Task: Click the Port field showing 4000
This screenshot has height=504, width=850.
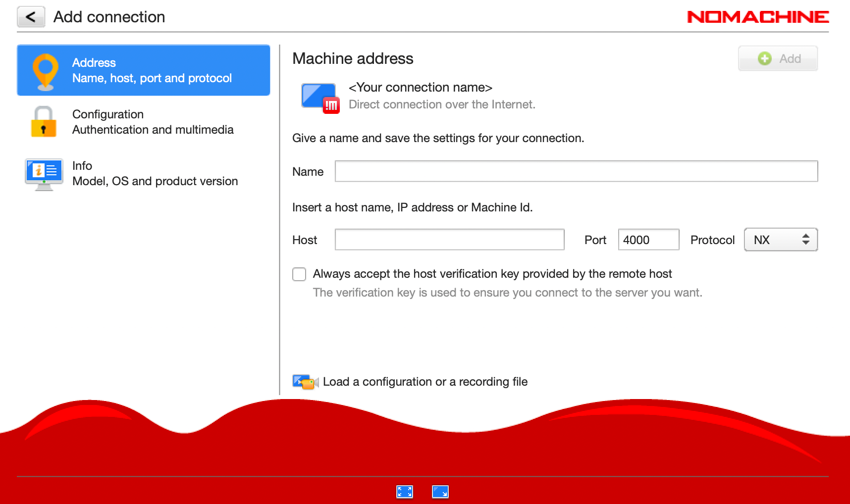Action: [648, 240]
